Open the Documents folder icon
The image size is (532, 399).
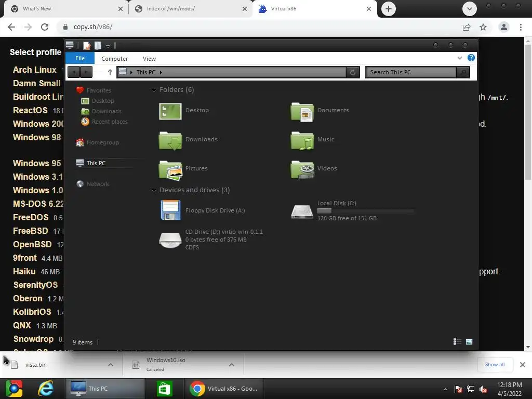[302, 112]
